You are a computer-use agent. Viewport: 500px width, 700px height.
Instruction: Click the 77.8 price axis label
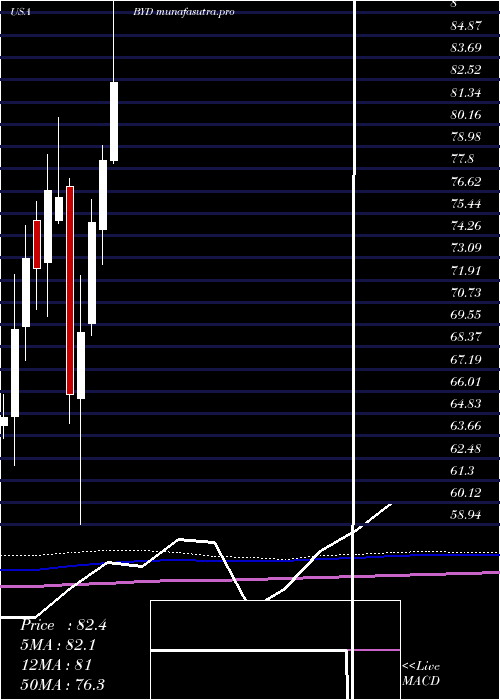[462, 159]
